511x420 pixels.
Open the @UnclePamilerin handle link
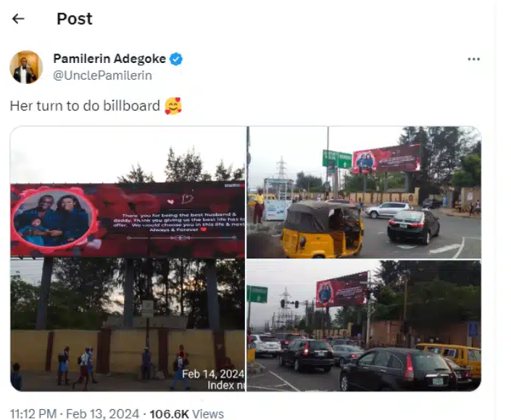(x=102, y=75)
